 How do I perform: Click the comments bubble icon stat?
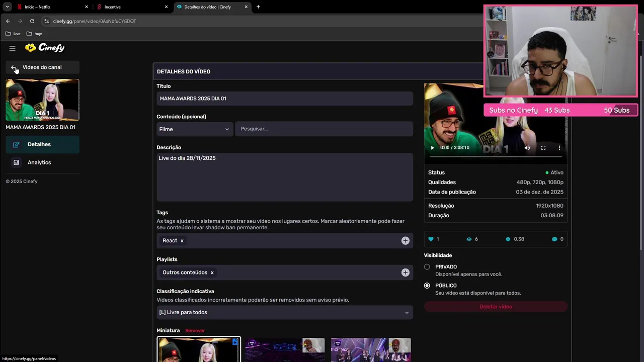coord(554,239)
